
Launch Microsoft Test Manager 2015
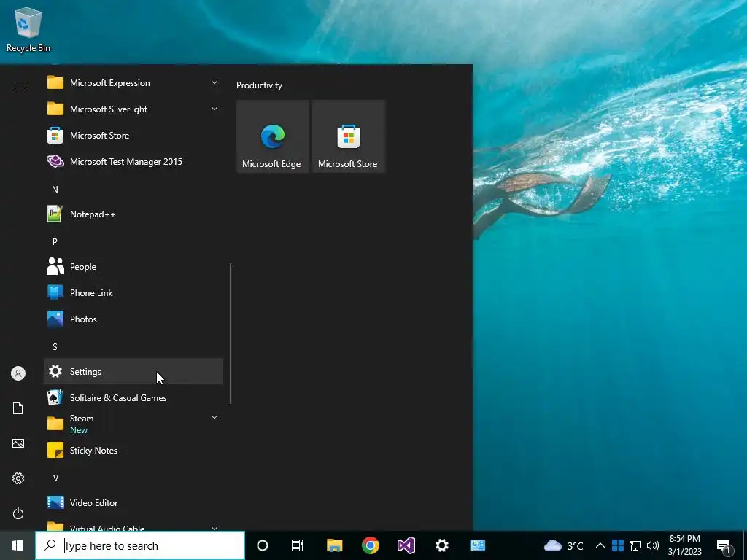click(133, 161)
